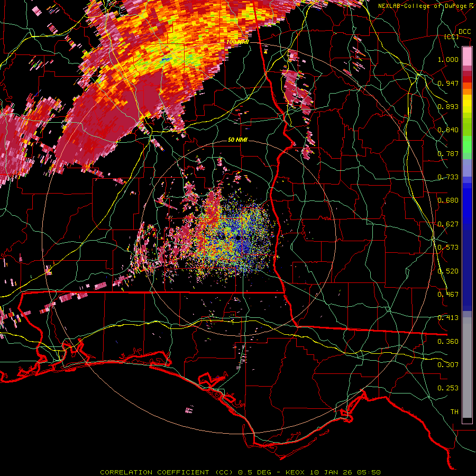Click the 100 NMI range ring label

tap(237, 42)
